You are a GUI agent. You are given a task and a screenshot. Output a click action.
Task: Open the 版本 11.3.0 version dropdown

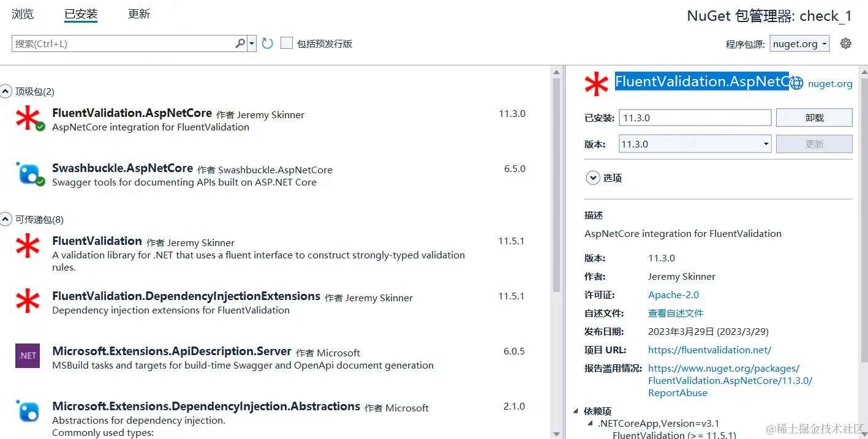[695, 144]
